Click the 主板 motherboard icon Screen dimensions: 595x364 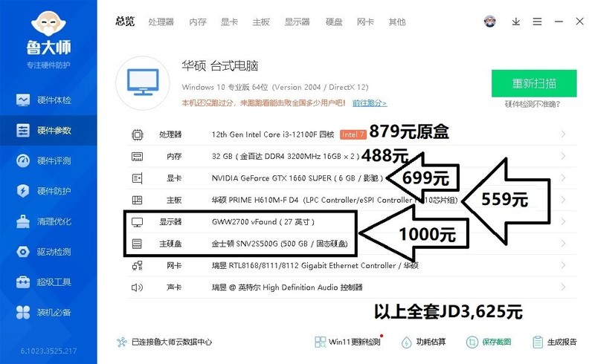click(137, 200)
